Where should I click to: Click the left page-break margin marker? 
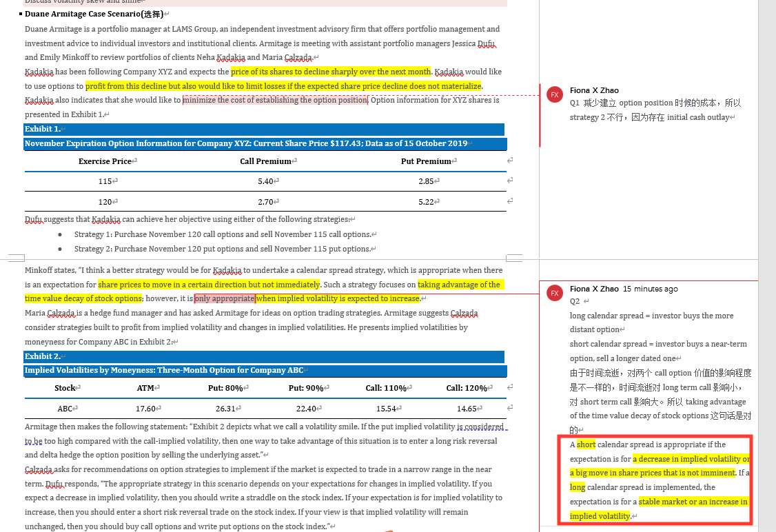point(17,258)
